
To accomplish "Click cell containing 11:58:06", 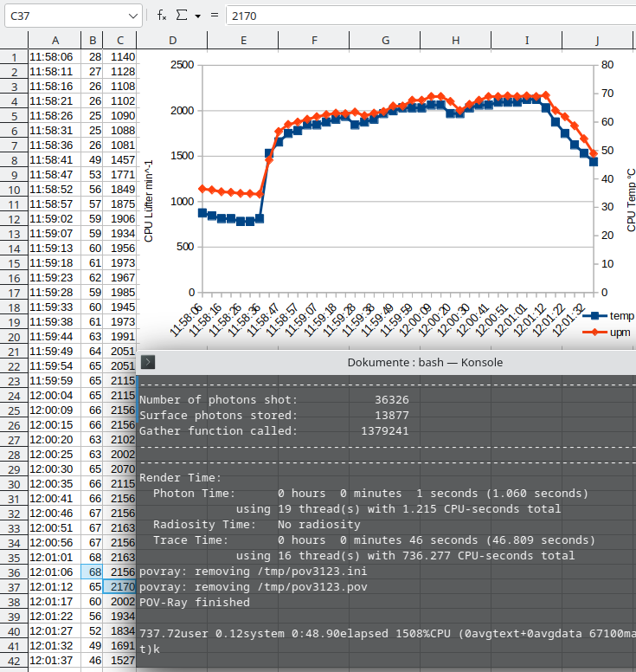I will (55, 57).
